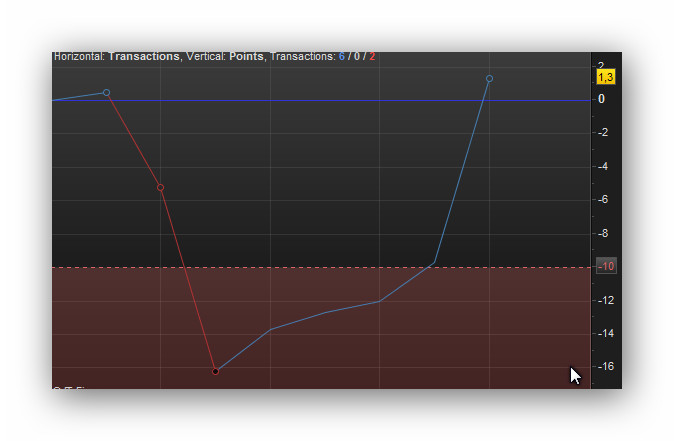This screenshot has height=441, width=674.
Task: Click the -8 axis label
Action: [603, 233]
